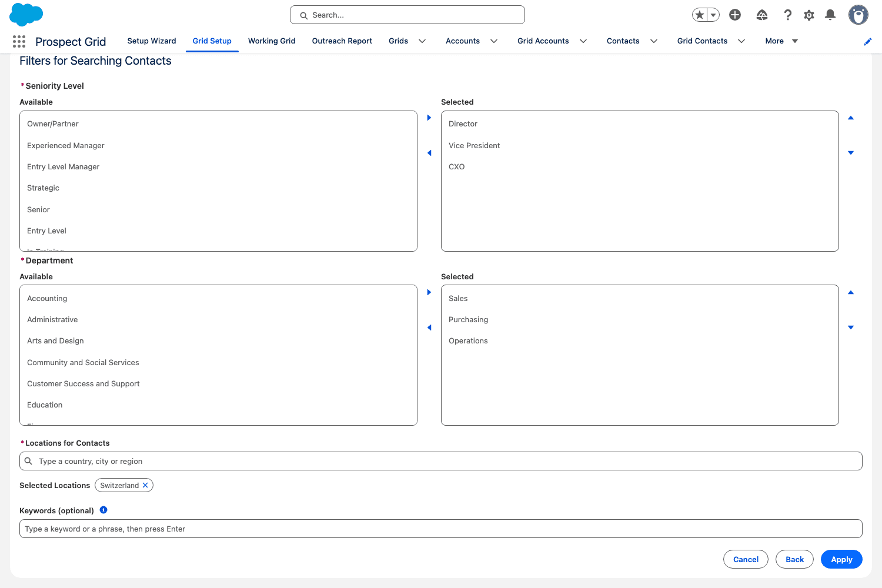Select CXO in selected list
Image resolution: width=882 pixels, height=588 pixels.
(640, 167)
